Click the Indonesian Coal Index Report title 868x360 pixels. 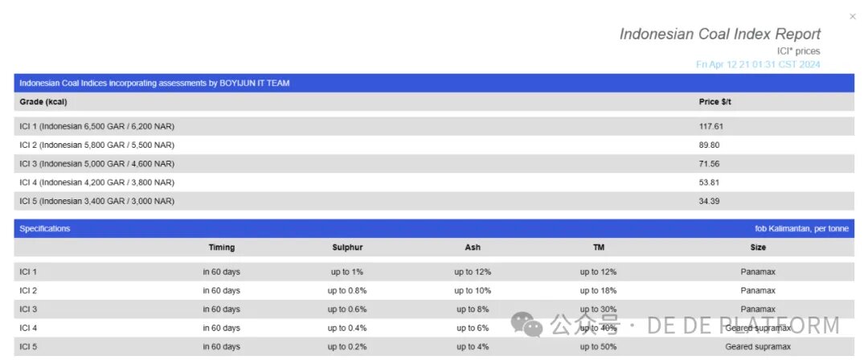pyautogui.click(x=719, y=34)
